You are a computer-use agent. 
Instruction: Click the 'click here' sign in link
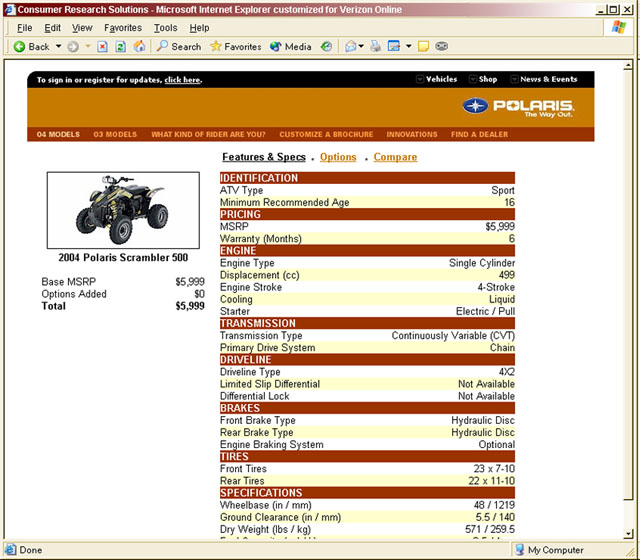click(182, 80)
